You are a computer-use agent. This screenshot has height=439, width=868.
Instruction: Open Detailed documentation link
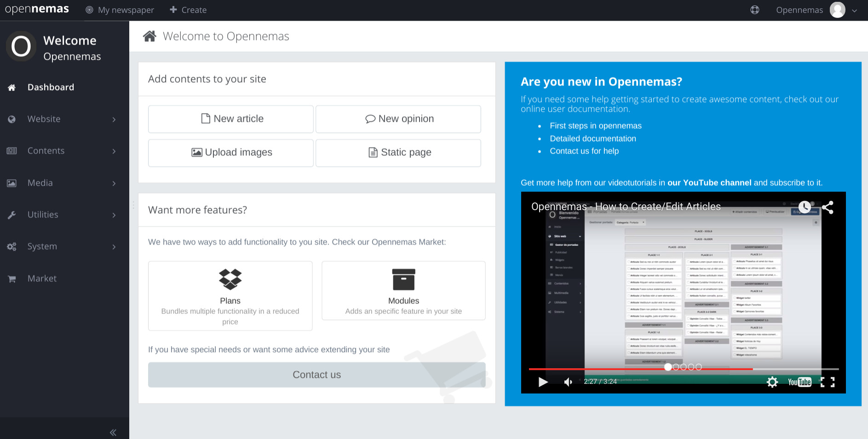point(593,138)
